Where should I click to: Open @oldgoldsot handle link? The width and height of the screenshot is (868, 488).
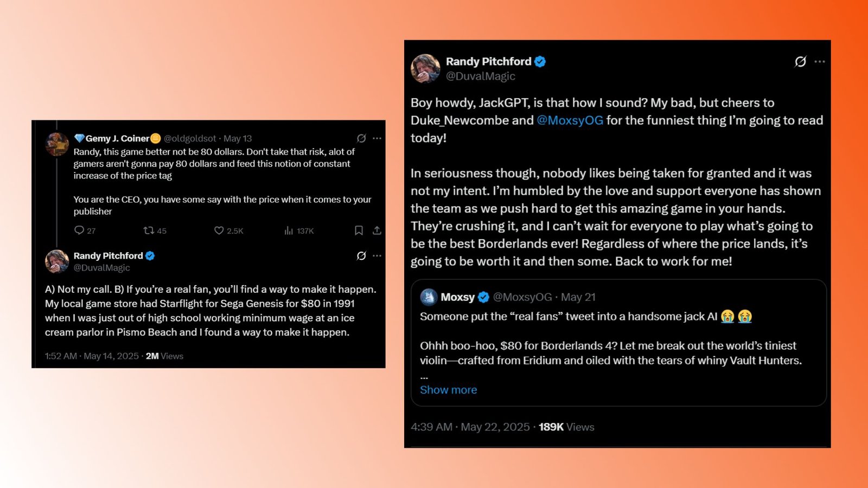pyautogui.click(x=190, y=138)
